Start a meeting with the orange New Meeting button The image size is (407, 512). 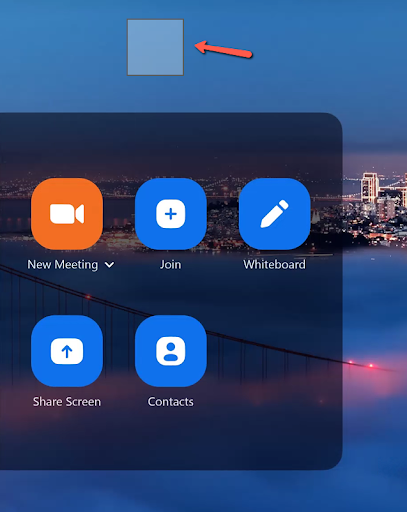[x=67, y=214]
